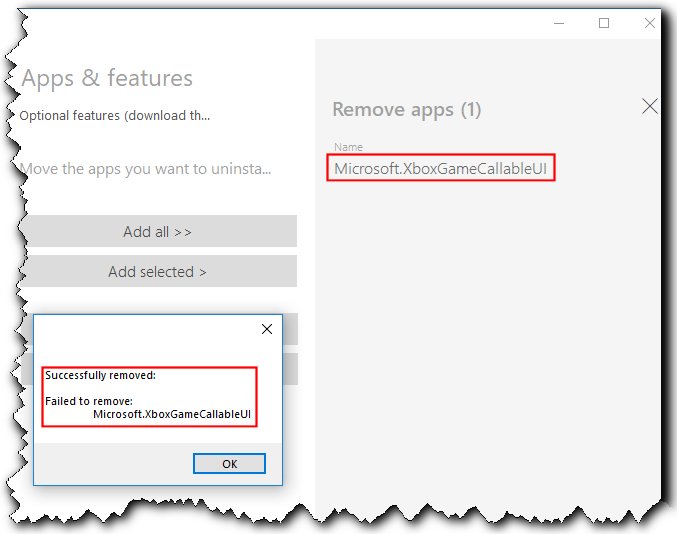Click 'Successfully removed:' text in dialog

click(x=100, y=376)
